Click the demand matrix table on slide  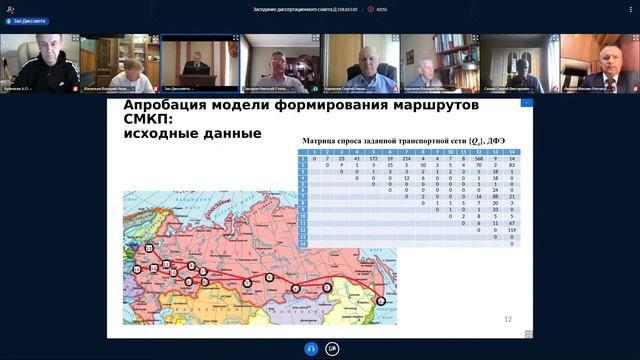tap(409, 198)
